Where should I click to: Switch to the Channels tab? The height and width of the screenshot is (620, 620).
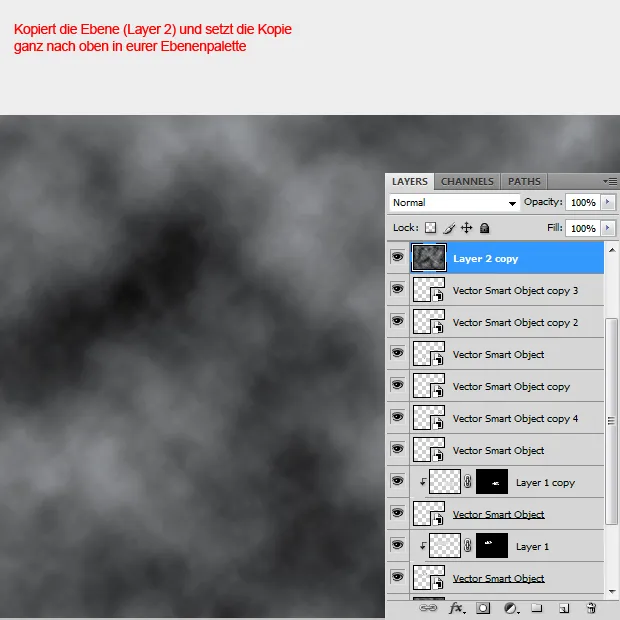[467, 181]
